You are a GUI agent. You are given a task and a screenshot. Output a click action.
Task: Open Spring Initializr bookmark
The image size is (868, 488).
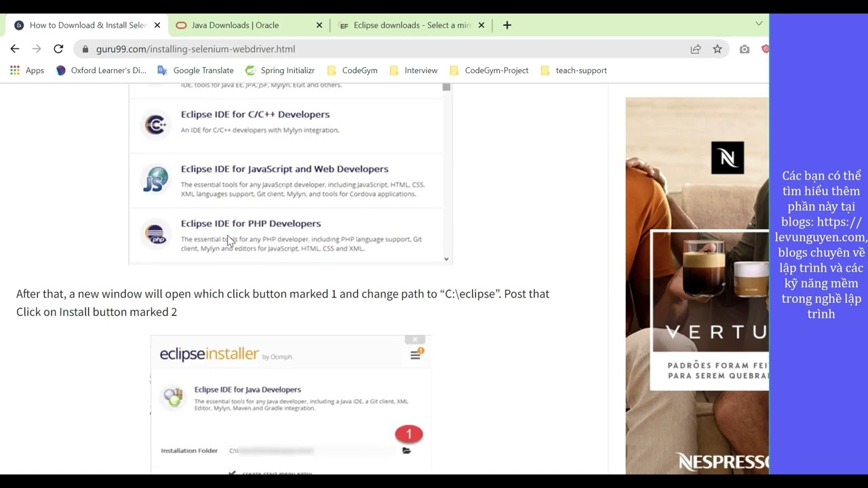pyautogui.click(x=280, y=70)
